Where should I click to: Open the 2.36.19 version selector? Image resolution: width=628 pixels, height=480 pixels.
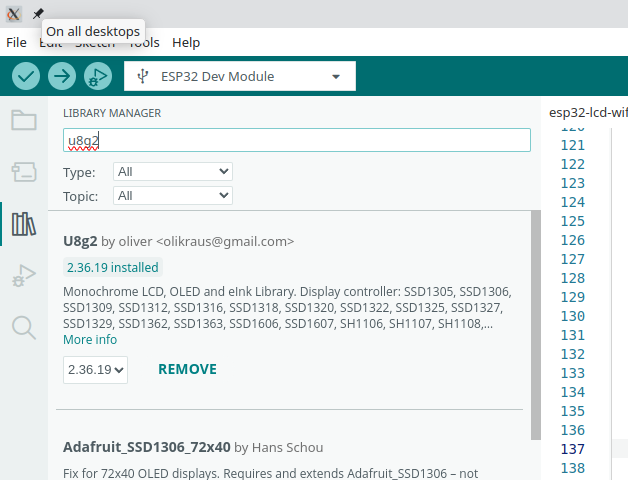(x=95, y=370)
